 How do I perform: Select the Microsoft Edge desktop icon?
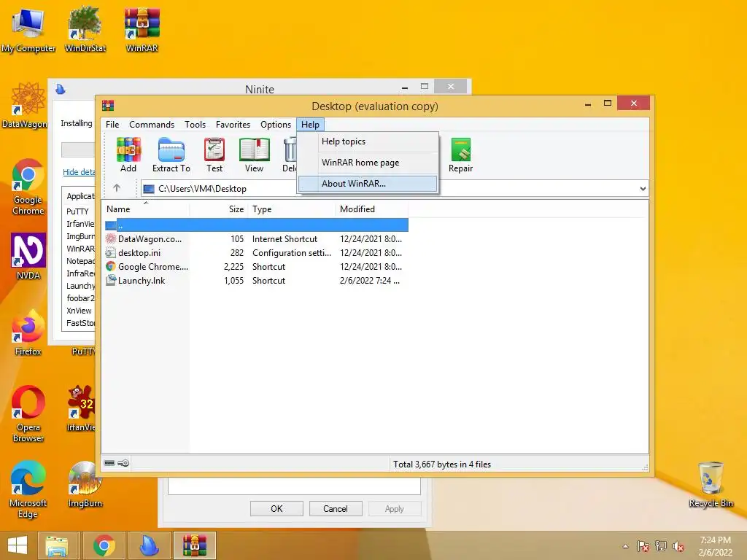coord(28,489)
